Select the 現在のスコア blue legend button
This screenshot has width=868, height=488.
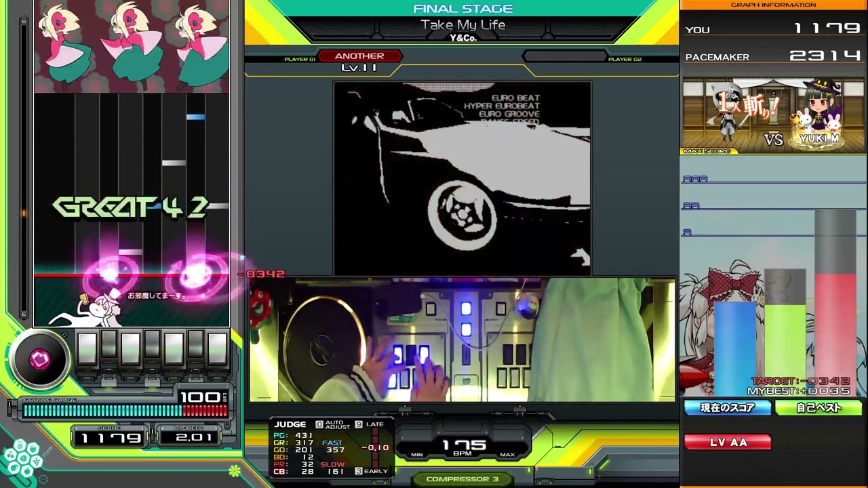pyautogui.click(x=728, y=407)
